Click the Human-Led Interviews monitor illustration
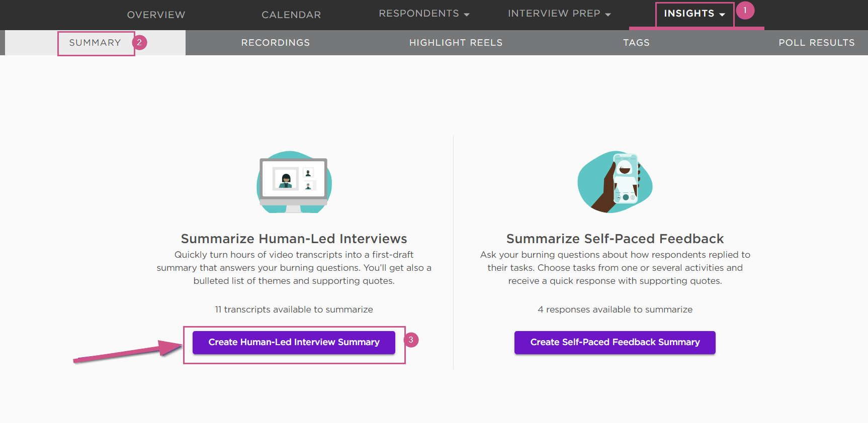The width and height of the screenshot is (868, 423). (294, 182)
